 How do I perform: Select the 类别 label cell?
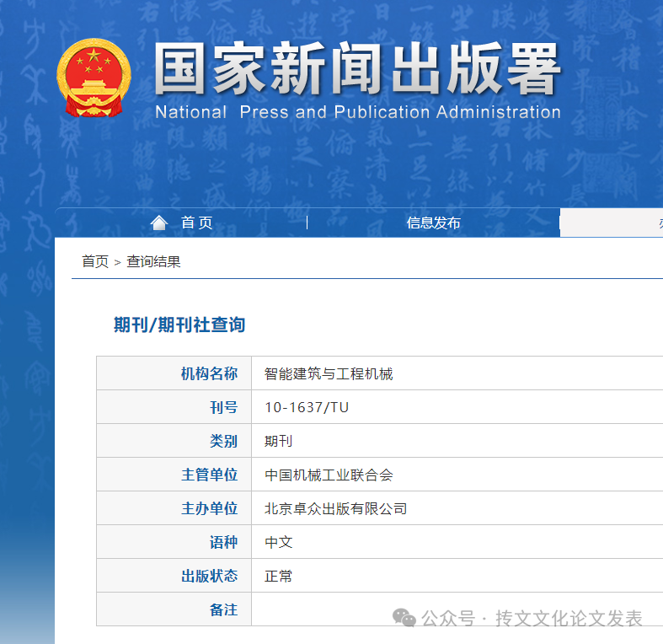pos(174,441)
